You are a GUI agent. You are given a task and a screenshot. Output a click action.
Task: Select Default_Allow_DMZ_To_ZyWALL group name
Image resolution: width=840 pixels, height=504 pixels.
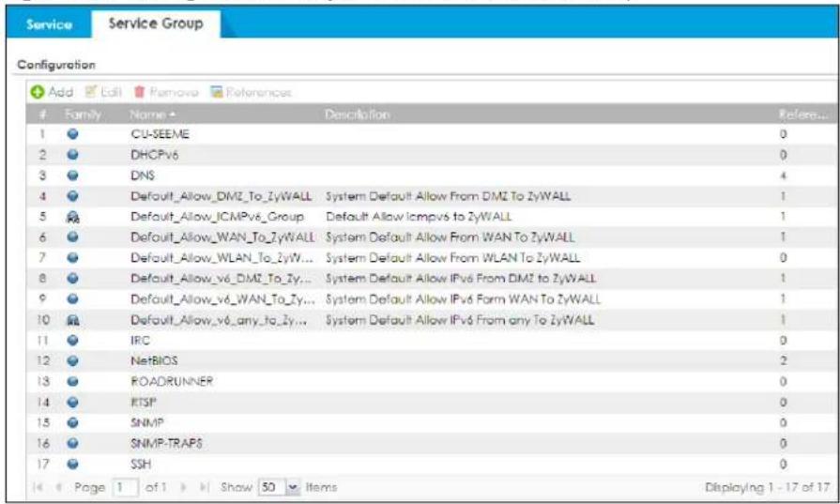(221, 196)
